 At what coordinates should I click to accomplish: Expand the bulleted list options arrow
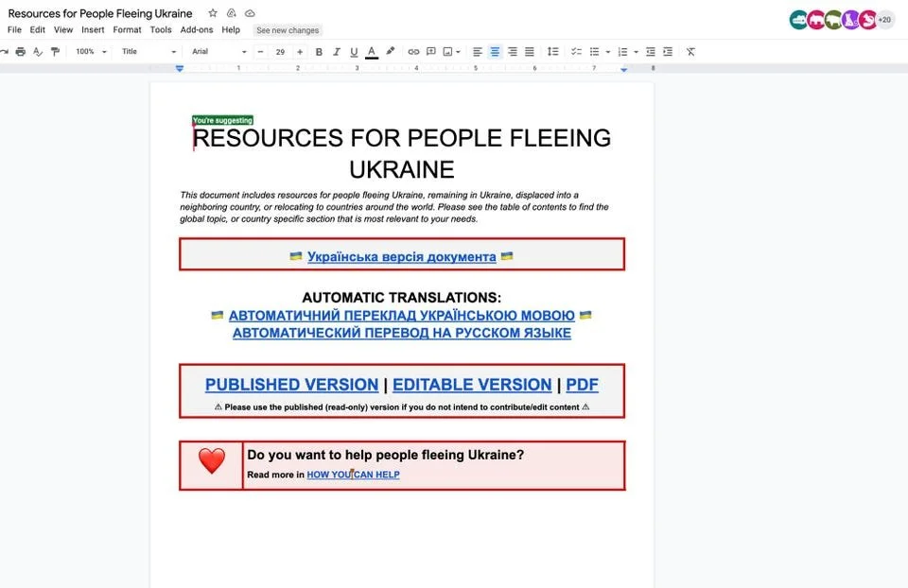[608, 51]
